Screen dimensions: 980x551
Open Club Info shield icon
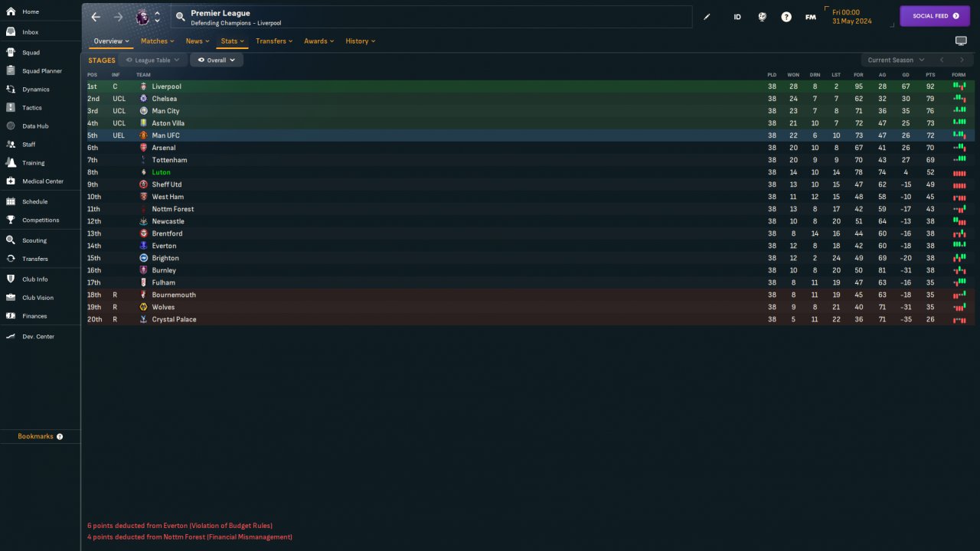[x=11, y=279]
